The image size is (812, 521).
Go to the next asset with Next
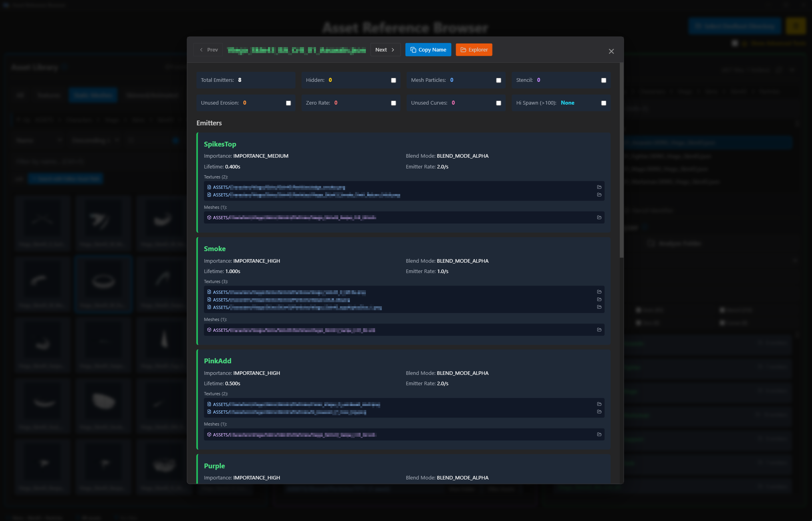coord(385,50)
